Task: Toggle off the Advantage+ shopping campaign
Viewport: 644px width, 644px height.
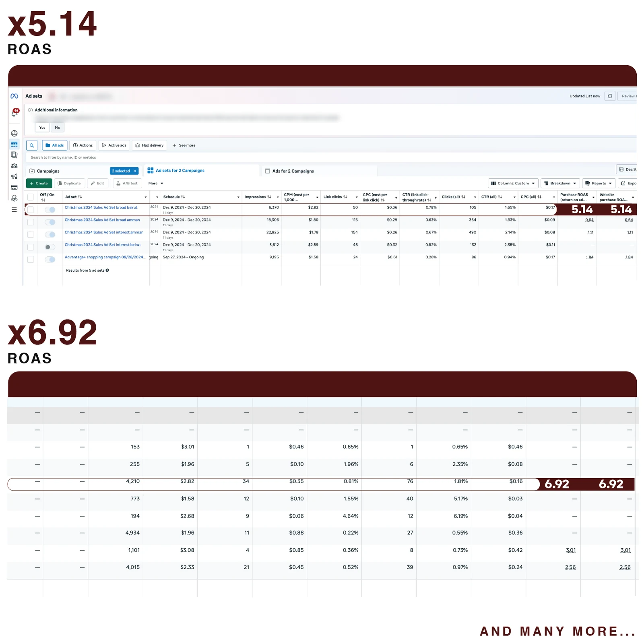Action: (50, 260)
